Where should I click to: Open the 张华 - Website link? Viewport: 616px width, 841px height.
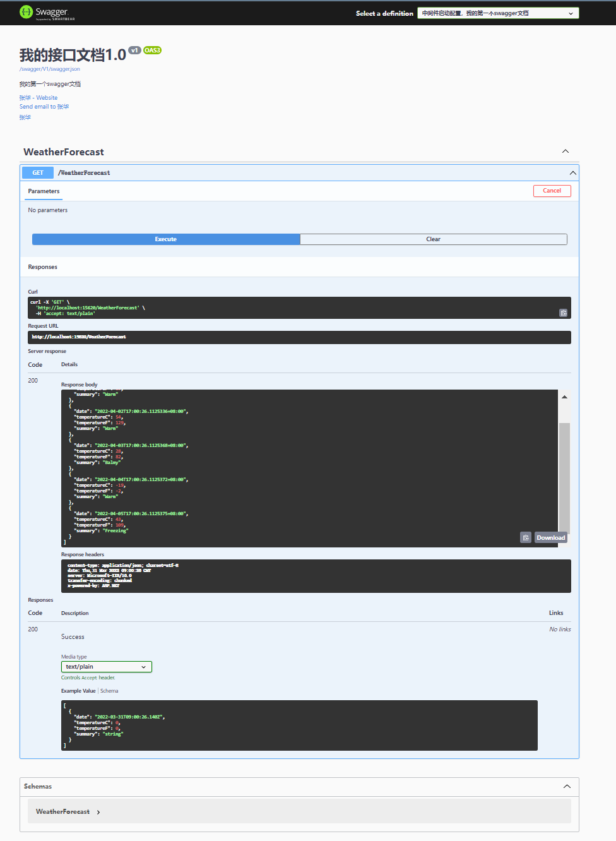point(38,98)
